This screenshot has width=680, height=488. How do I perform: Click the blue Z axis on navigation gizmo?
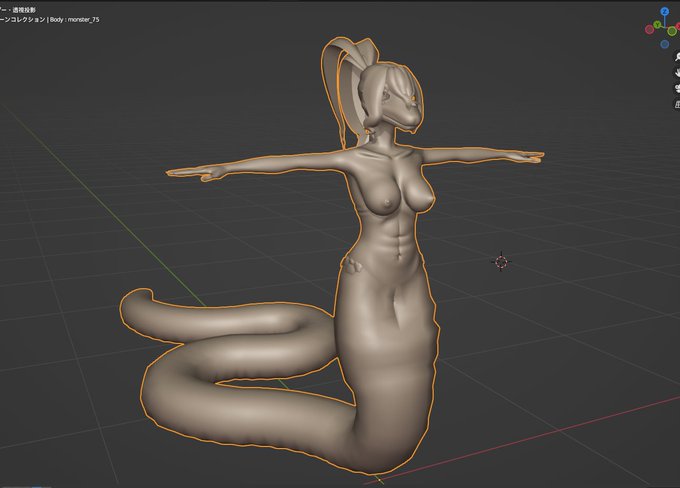pos(664,12)
